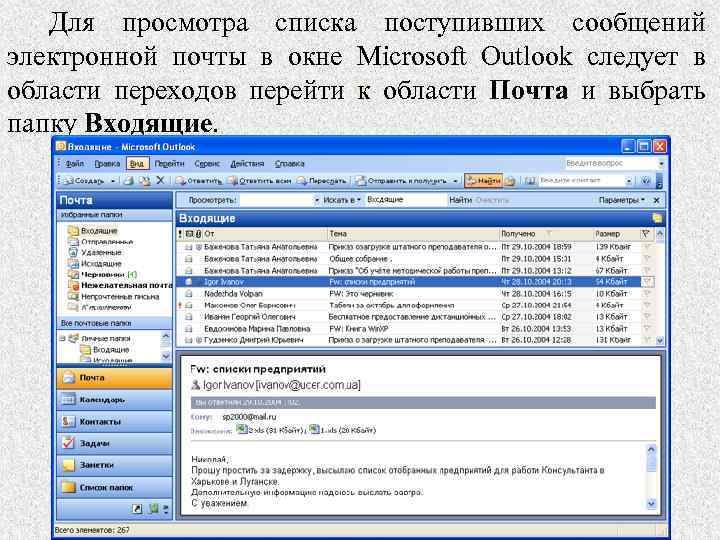Image resolution: width=720 pixels, height=540 pixels.
Task: Open the Просмотреть combo box dropdown
Action: point(316,200)
